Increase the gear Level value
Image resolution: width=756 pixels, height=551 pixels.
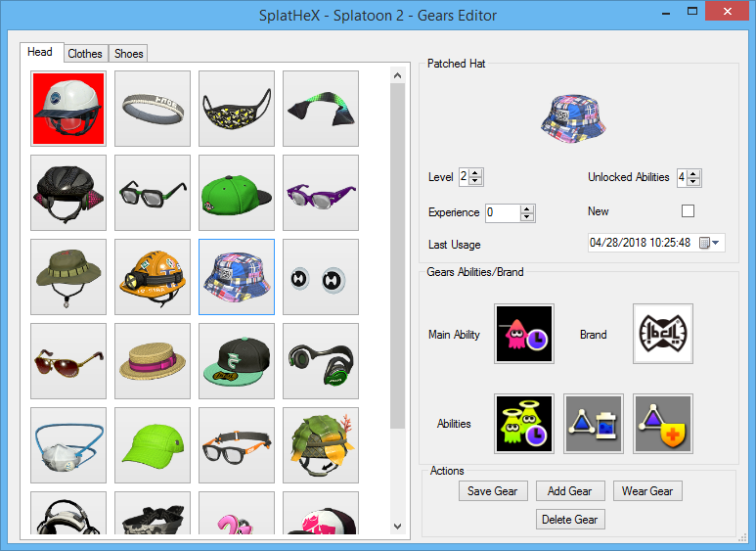pos(475,173)
